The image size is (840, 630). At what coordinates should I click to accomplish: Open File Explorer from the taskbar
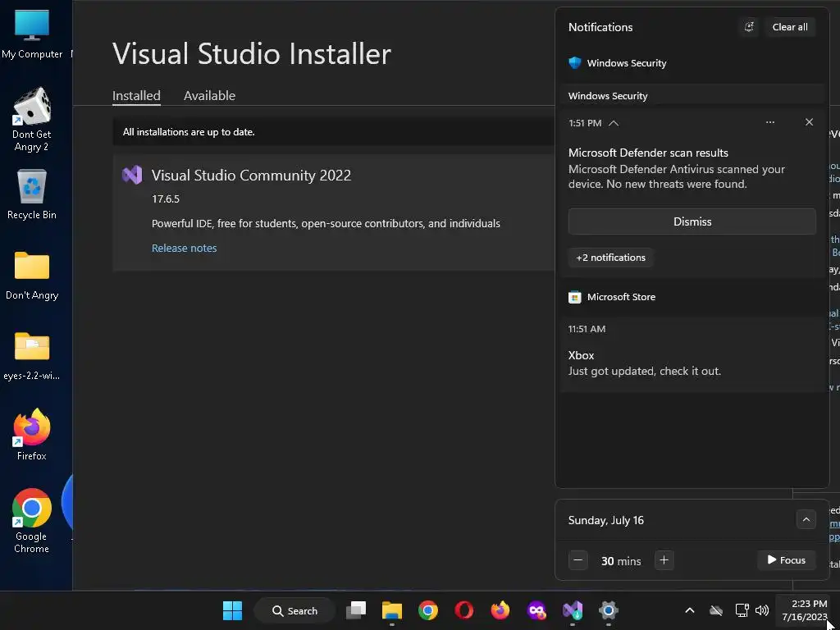[x=391, y=610]
